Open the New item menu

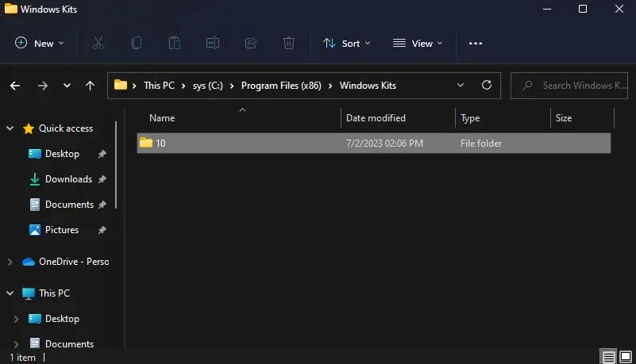point(40,43)
